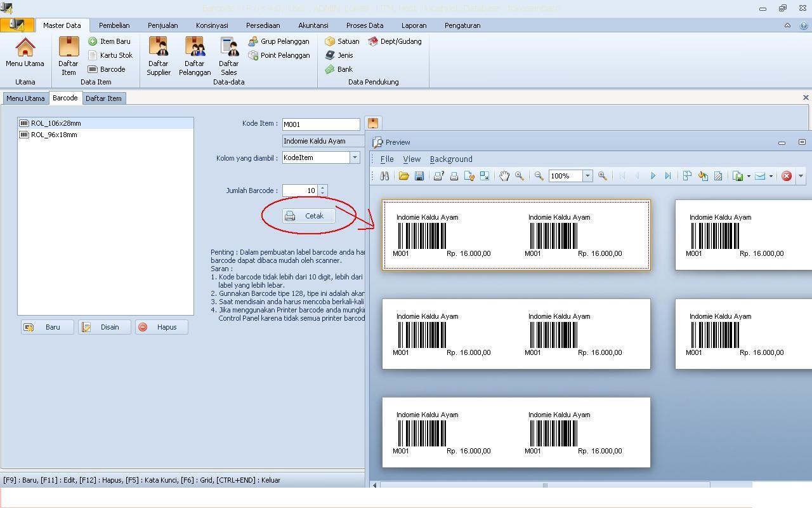Image resolution: width=812 pixels, height=508 pixels.
Task: Click multiple pages icon in Preview toolbar
Action: pos(687,176)
